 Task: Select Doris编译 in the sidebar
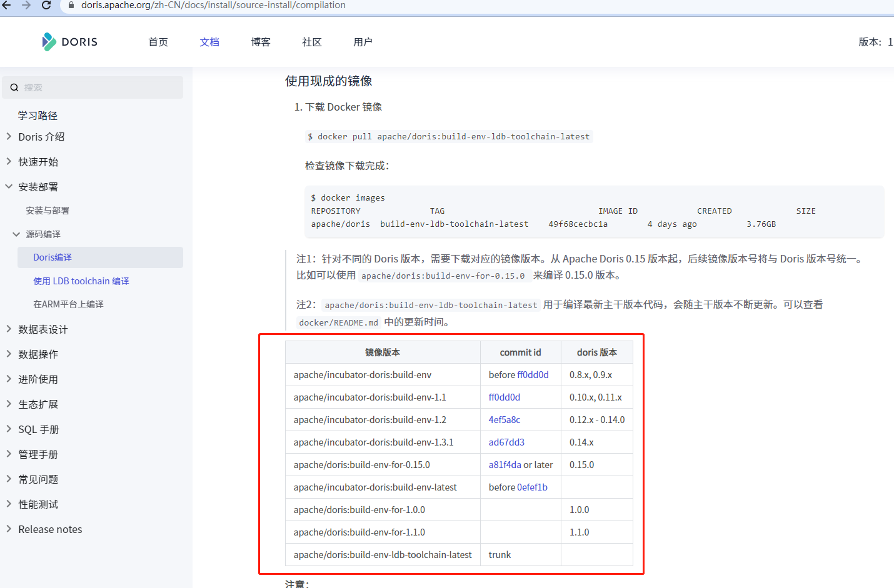pyautogui.click(x=100, y=257)
